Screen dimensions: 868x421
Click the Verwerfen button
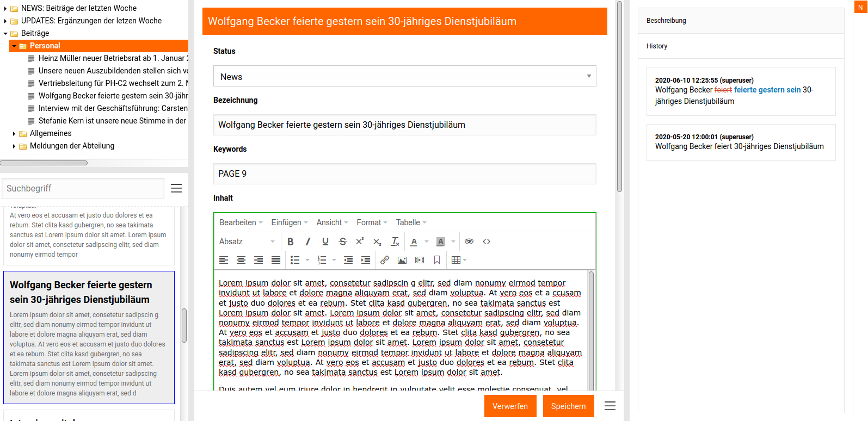(x=510, y=406)
